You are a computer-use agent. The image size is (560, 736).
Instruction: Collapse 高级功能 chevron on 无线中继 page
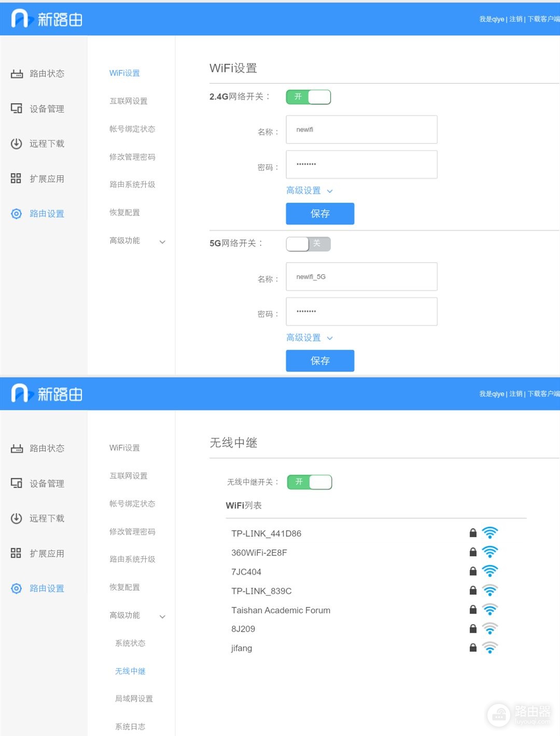point(162,616)
